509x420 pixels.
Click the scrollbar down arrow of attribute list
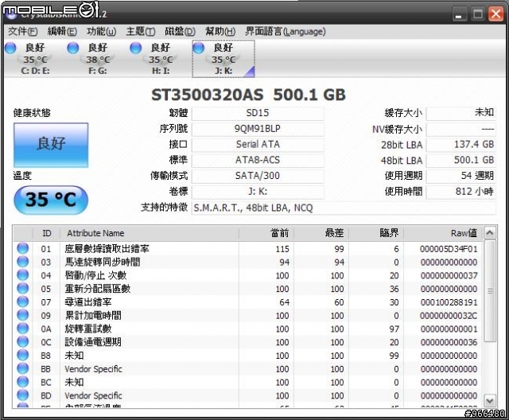click(490, 401)
